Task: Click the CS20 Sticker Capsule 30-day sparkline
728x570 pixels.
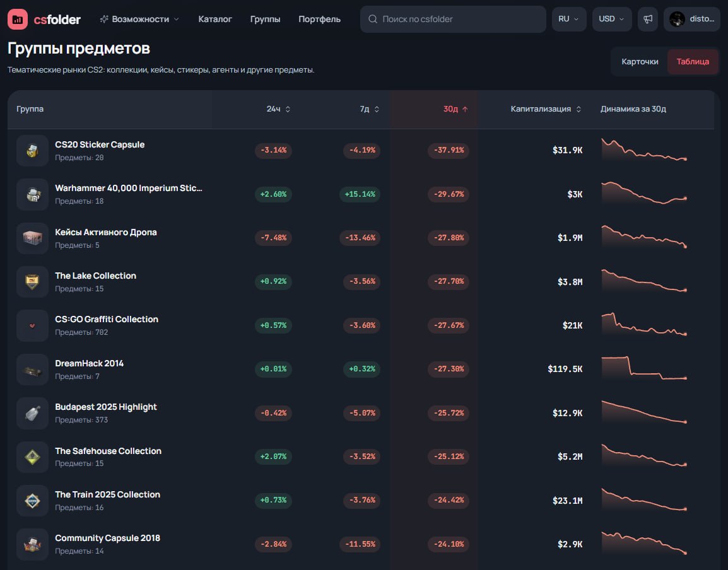Action: (x=644, y=151)
